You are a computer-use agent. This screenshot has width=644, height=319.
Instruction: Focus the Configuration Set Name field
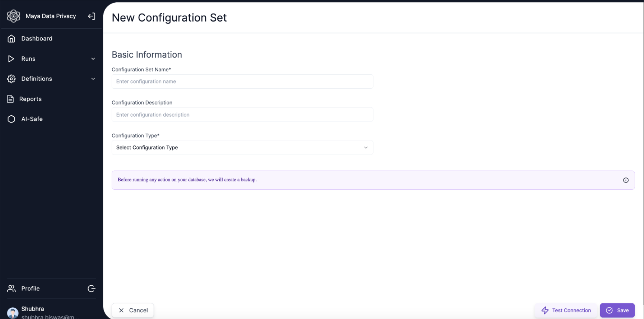pos(242,82)
